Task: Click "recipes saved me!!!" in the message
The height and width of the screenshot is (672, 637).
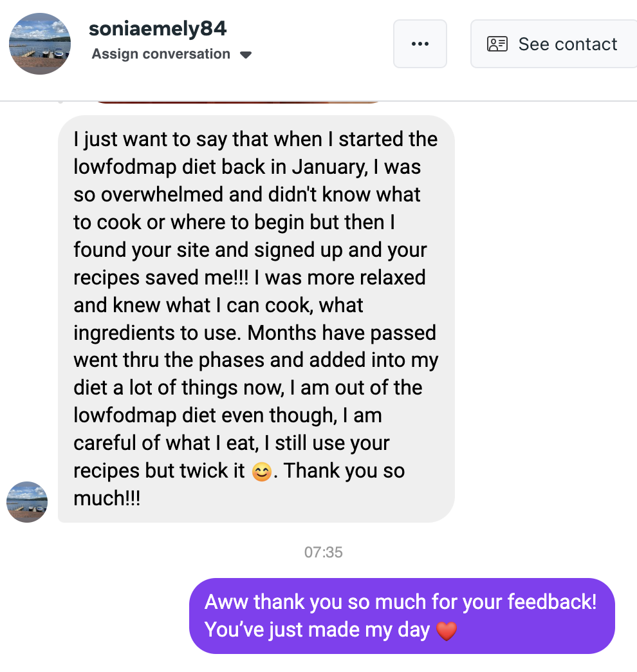Action: tap(169, 277)
